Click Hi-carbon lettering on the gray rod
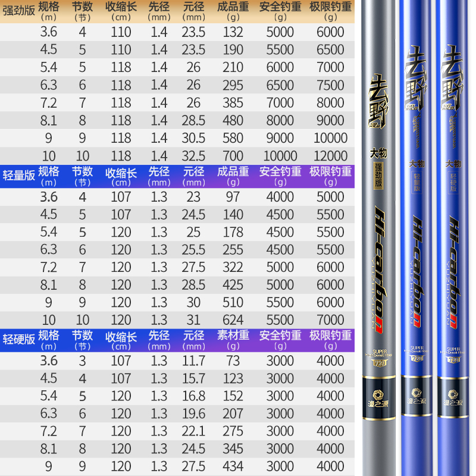The width and height of the screenshot is (476, 476). pyautogui.click(x=380, y=269)
